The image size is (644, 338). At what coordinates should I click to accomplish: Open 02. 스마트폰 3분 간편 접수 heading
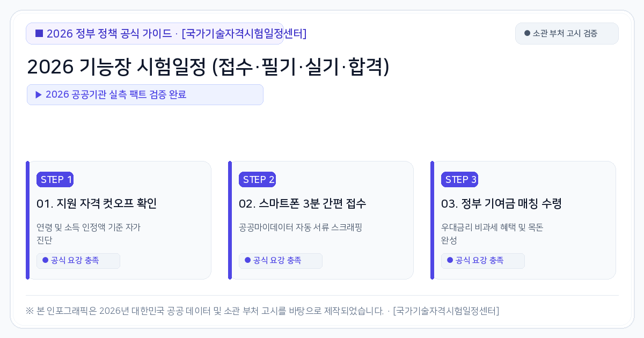[303, 204]
